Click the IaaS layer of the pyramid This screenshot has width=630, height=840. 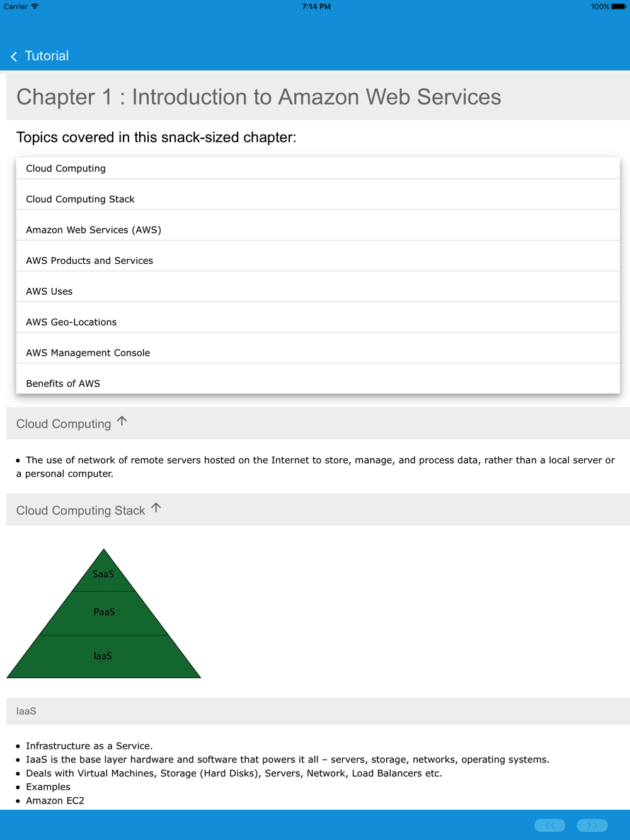(x=103, y=656)
